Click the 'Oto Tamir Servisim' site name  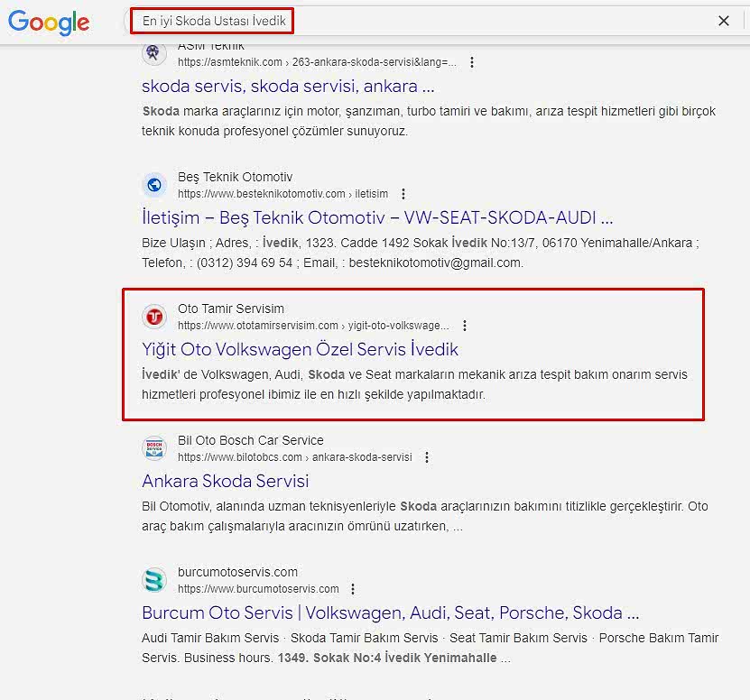pyautogui.click(x=230, y=309)
